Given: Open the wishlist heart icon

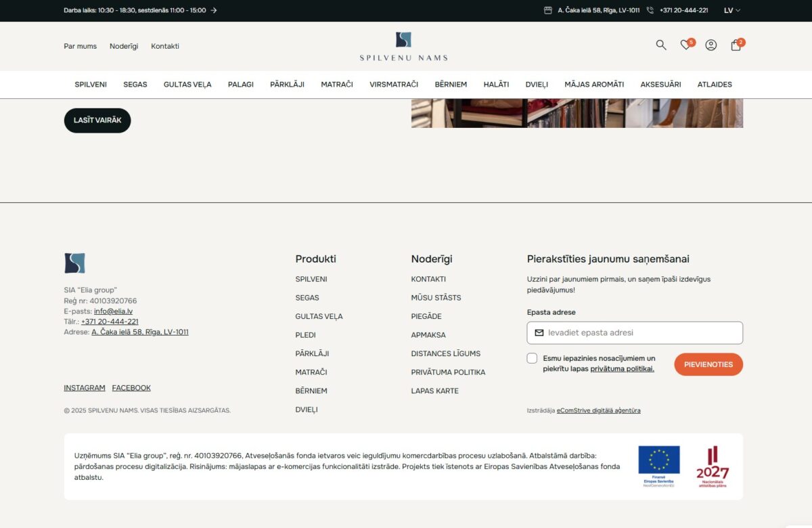Looking at the screenshot, I should coord(685,45).
